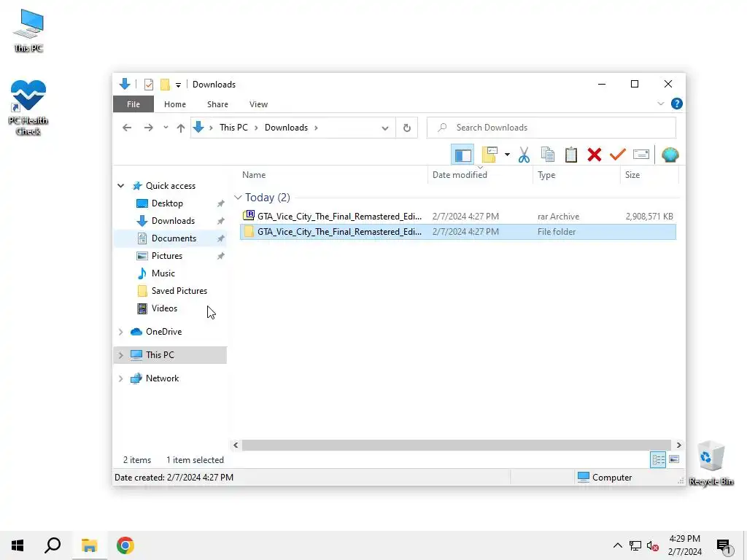Open the File menu
The width and height of the screenshot is (747, 560).
(x=133, y=104)
